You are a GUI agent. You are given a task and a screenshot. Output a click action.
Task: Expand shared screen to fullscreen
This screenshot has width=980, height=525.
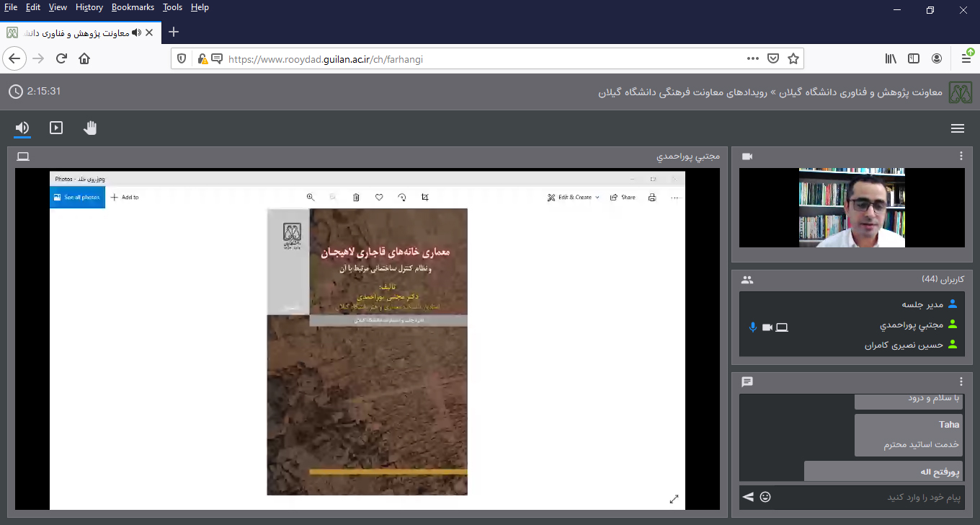674,499
